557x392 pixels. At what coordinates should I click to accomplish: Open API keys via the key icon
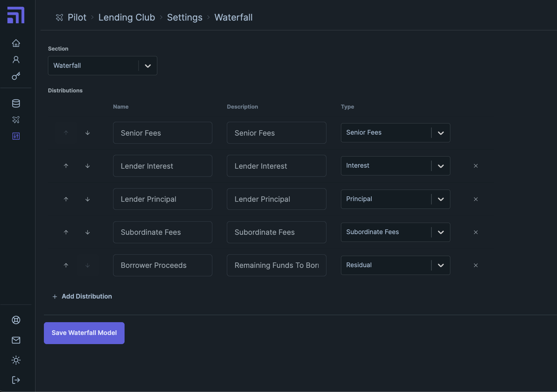click(16, 76)
